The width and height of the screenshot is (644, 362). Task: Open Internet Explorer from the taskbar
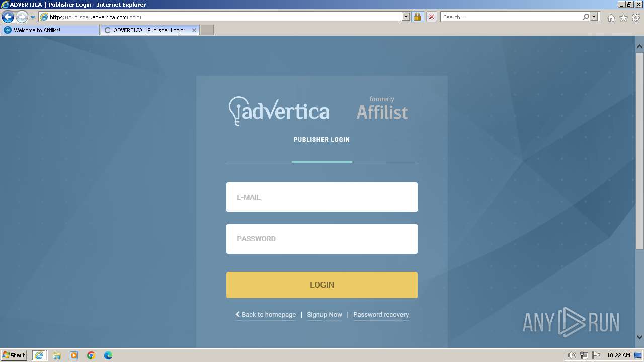[39, 355]
